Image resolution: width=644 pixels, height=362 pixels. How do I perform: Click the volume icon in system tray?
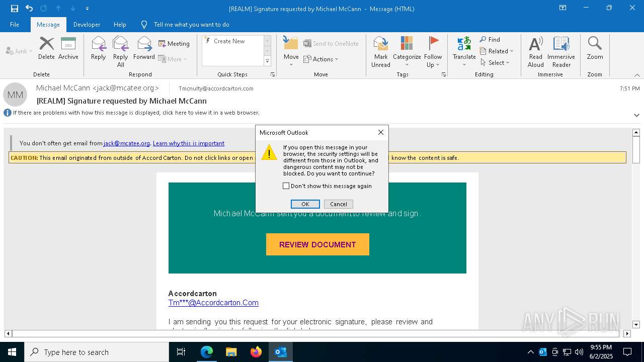[579, 352]
